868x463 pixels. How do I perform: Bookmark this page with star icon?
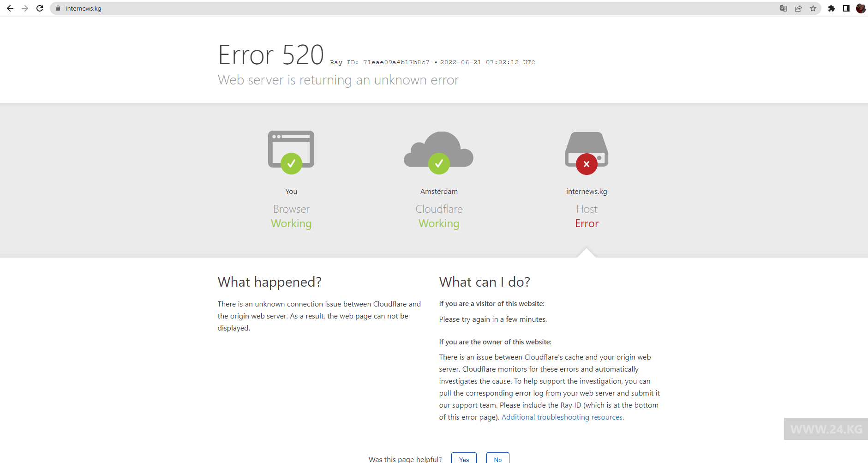click(x=813, y=8)
